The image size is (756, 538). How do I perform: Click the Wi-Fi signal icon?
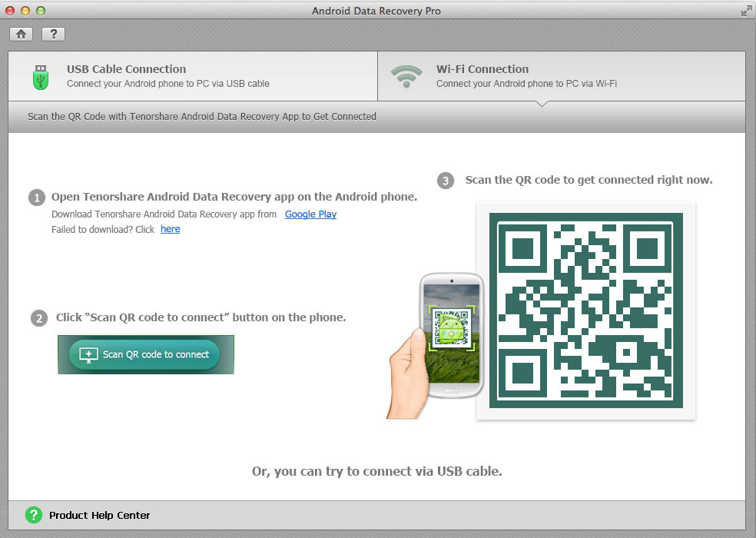(x=406, y=76)
